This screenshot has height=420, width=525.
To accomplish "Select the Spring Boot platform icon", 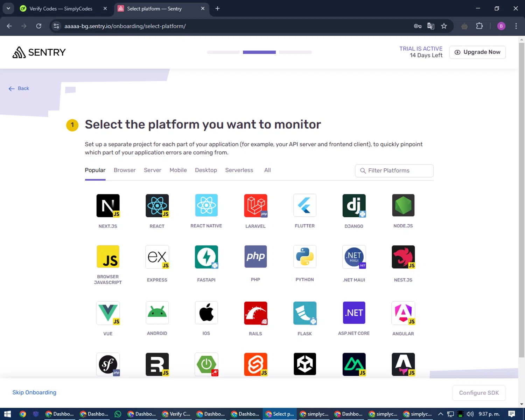I will click(x=206, y=364).
